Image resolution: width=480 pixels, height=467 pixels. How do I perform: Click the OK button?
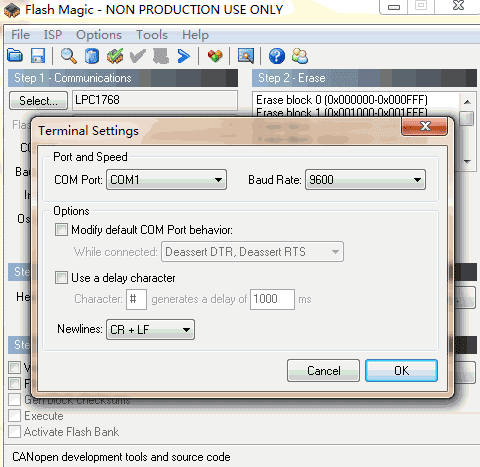(x=401, y=371)
